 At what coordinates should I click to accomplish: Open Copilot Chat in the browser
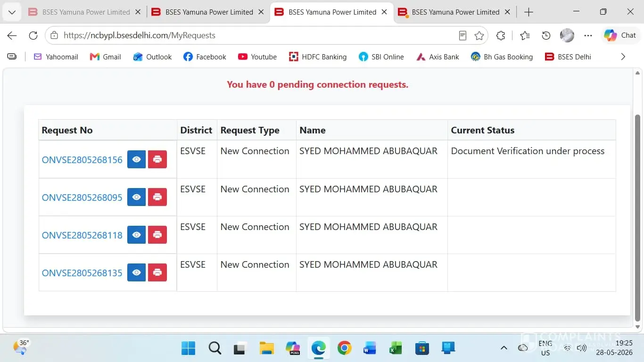(x=620, y=35)
